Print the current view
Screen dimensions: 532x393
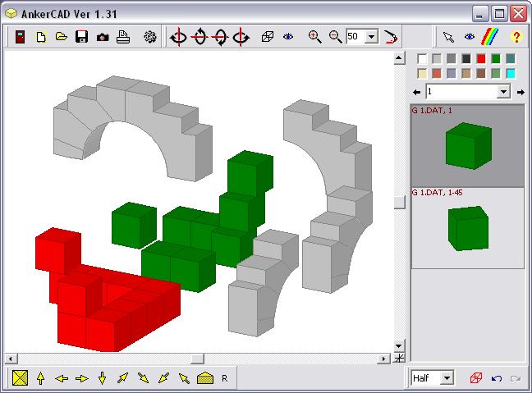123,37
